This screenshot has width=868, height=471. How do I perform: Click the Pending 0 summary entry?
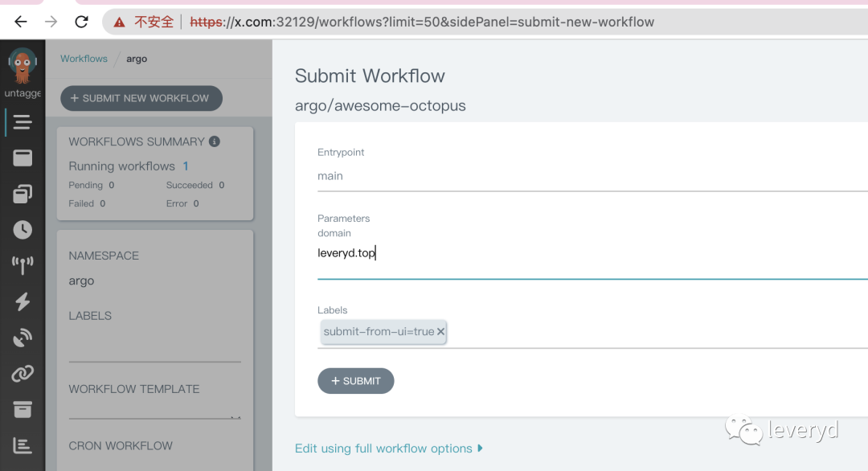click(x=92, y=185)
